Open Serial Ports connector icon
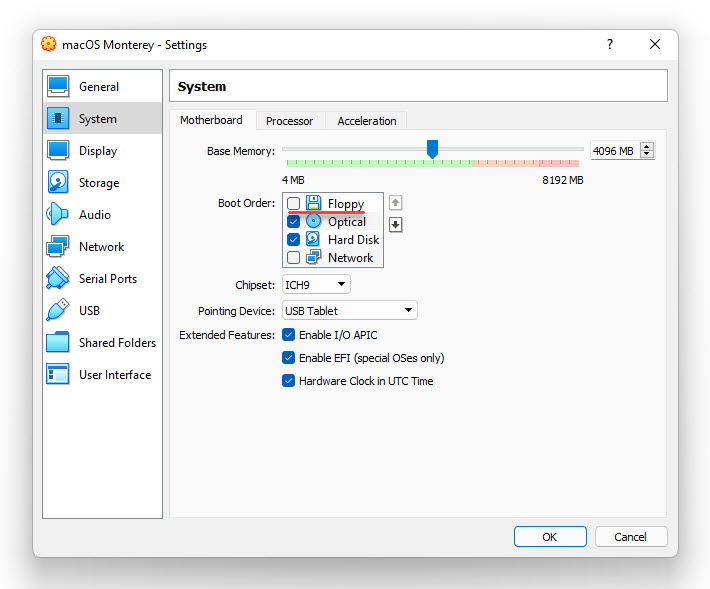The width and height of the screenshot is (710, 589). pos(58,278)
